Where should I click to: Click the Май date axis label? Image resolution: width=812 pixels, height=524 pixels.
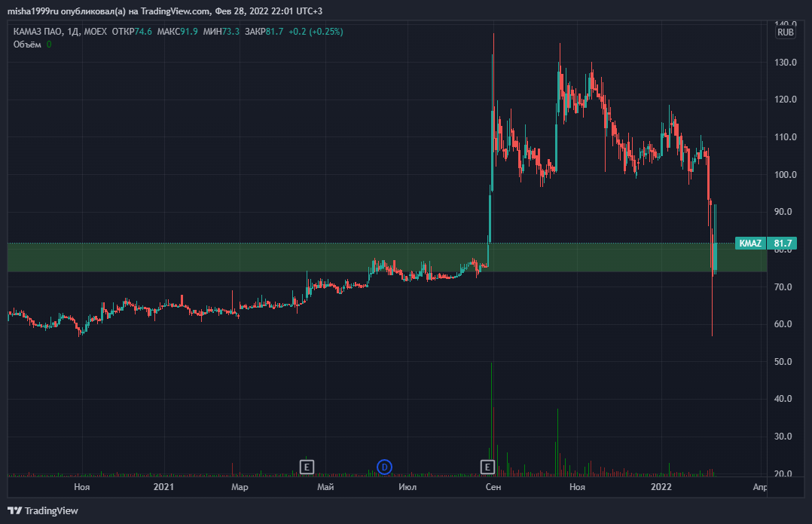325,487
